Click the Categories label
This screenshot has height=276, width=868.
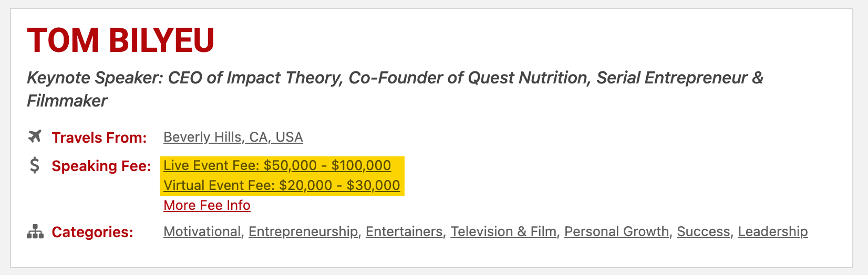tap(92, 232)
